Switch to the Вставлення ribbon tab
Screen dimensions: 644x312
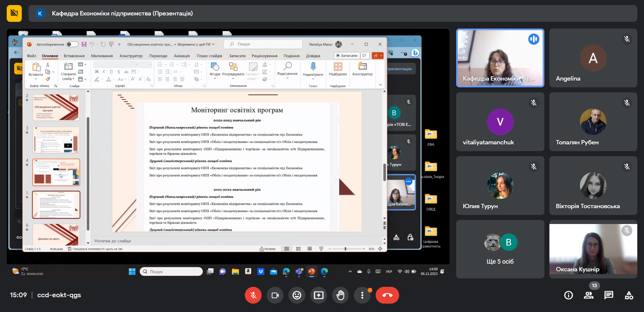point(74,56)
